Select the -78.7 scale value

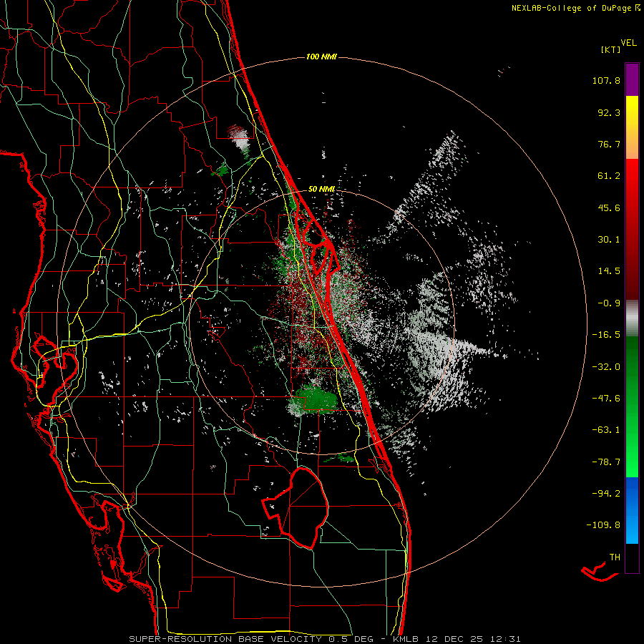tap(606, 462)
